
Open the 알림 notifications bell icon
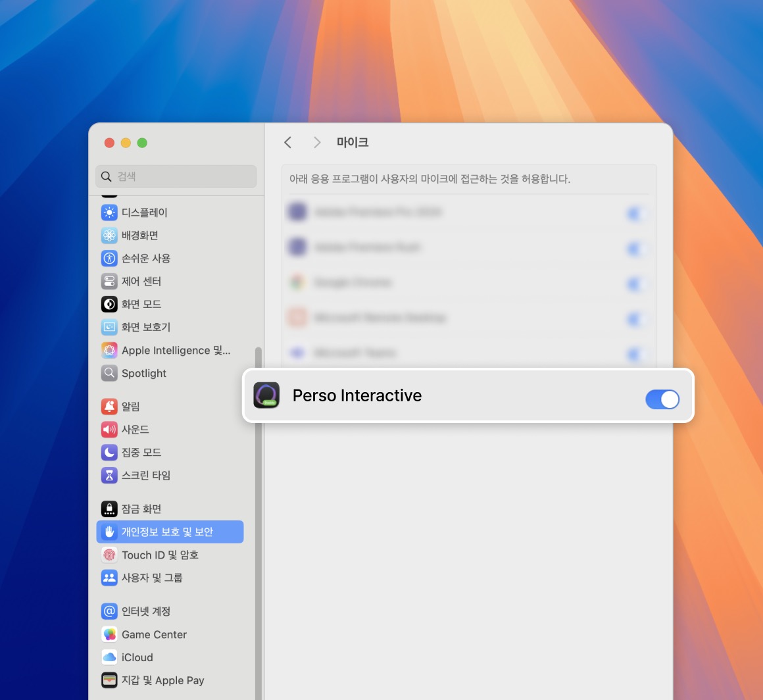coord(109,406)
